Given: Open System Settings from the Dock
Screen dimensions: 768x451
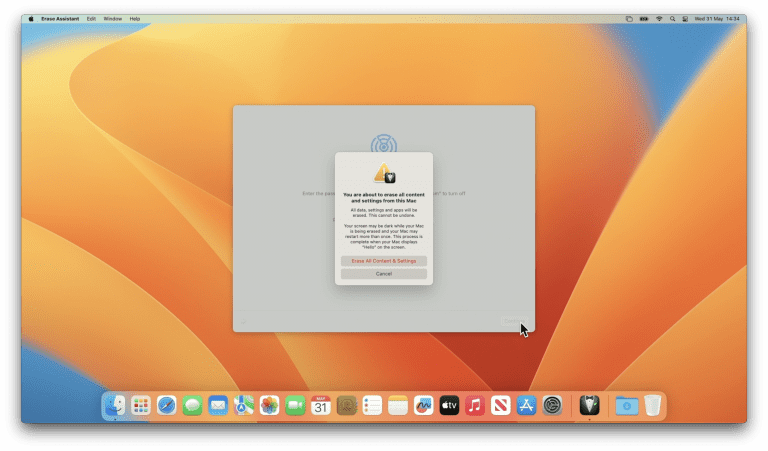Looking at the screenshot, I should [x=552, y=405].
